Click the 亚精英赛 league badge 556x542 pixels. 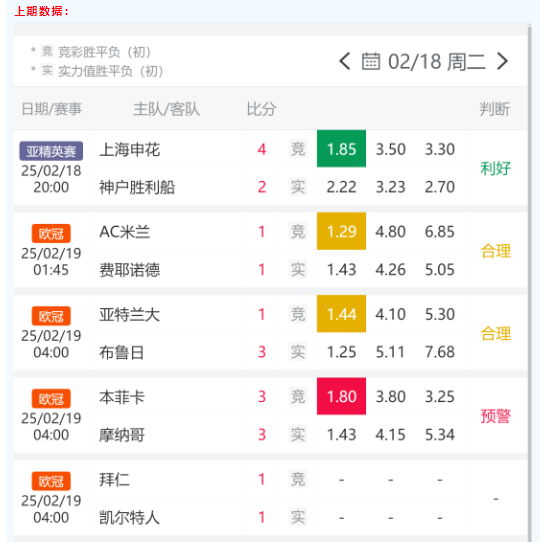[x=51, y=151]
